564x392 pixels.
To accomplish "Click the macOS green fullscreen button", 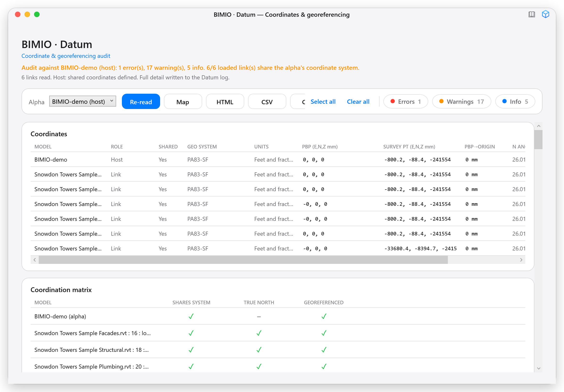I will click(37, 14).
